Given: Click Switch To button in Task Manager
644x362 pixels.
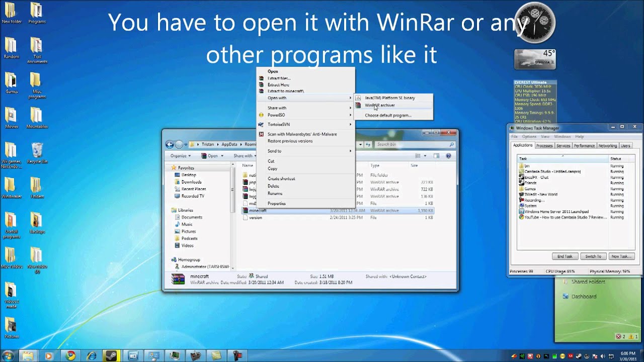Looking at the screenshot, I should pyautogui.click(x=593, y=256).
